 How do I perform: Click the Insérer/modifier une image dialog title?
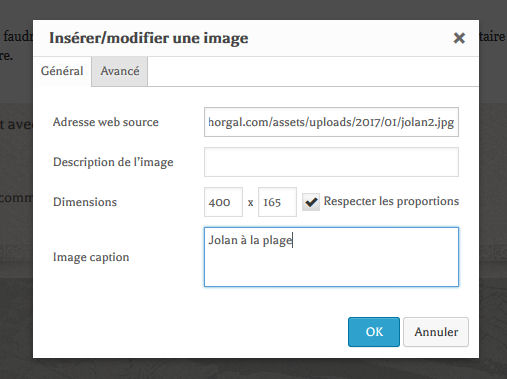coord(149,38)
